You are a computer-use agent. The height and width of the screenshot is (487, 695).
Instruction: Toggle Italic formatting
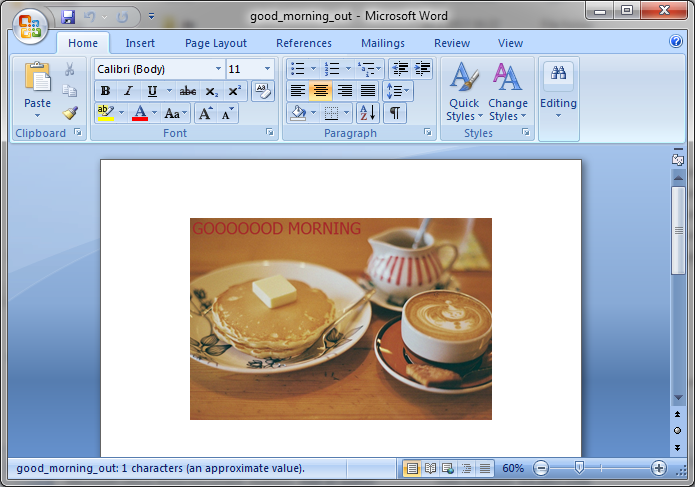(128, 91)
